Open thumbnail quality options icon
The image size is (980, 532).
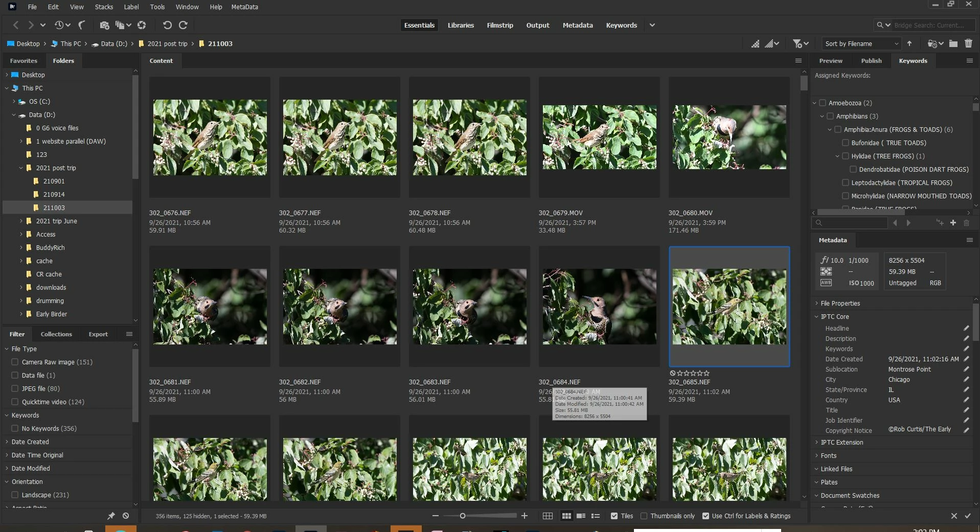771,44
